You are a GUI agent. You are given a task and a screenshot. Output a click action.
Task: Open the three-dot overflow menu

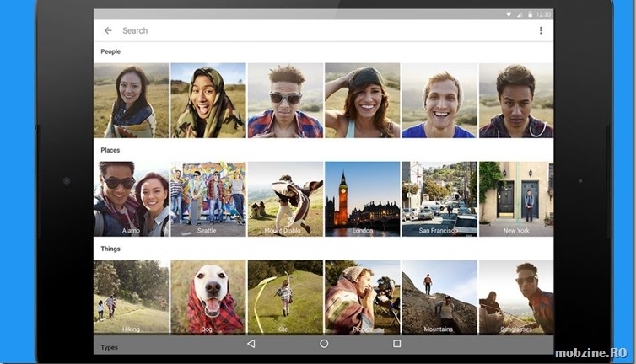click(x=541, y=30)
